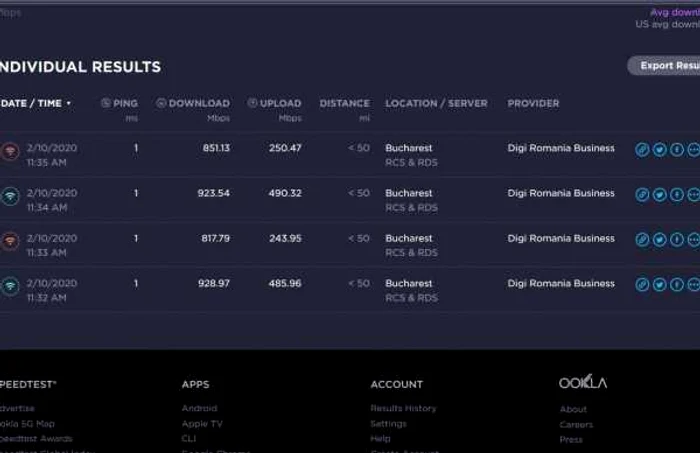Open the Apple TV app link

point(202,424)
